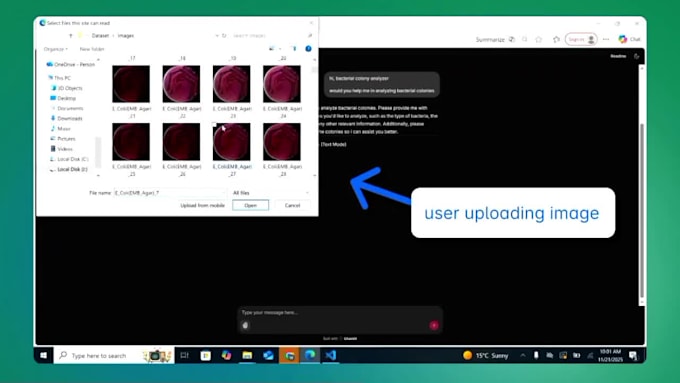Open browser Settings and more menu
680x383 pixels.
click(x=606, y=39)
